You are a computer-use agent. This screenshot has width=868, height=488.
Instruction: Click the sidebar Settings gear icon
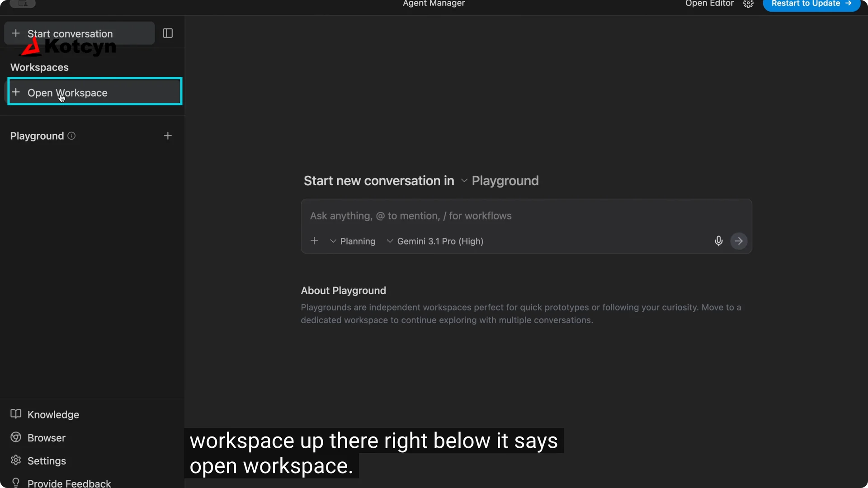click(16, 460)
